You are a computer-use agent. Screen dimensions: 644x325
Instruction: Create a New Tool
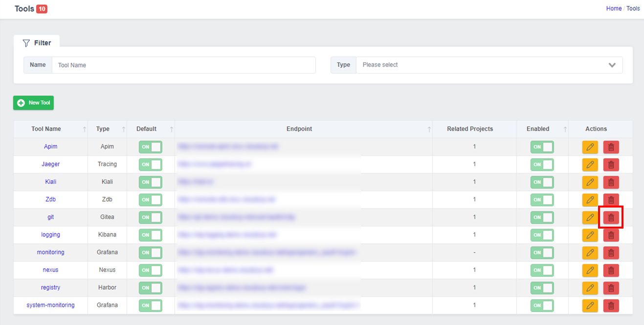tap(33, 103)
